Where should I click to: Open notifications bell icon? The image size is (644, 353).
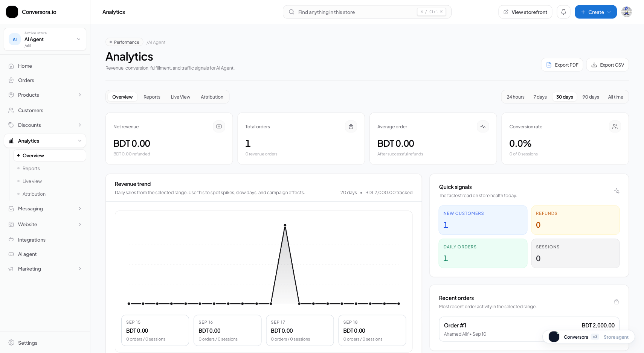[563, 12]
